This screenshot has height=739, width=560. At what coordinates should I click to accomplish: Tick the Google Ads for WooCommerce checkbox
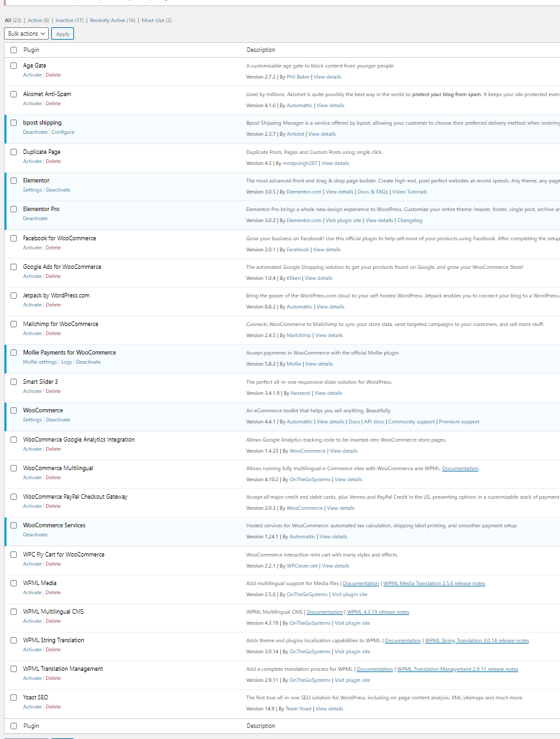[x=14, y=267]
